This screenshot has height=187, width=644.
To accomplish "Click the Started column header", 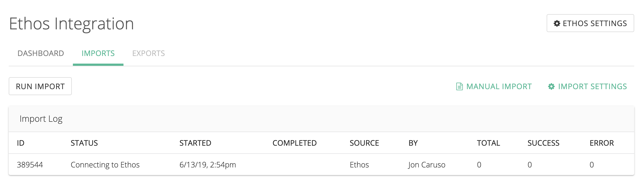I will 195,143.
